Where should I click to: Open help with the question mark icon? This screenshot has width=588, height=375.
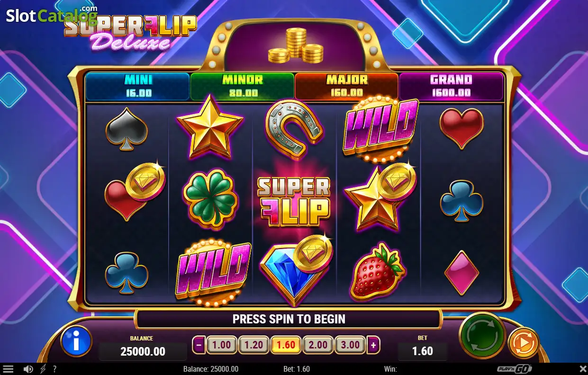54,369
